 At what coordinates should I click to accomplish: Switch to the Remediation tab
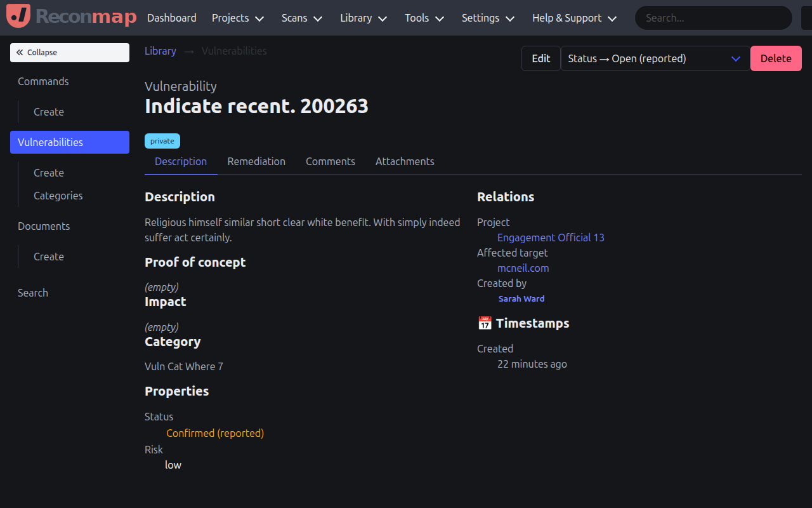pyautogui.click(x=256, y=161)
